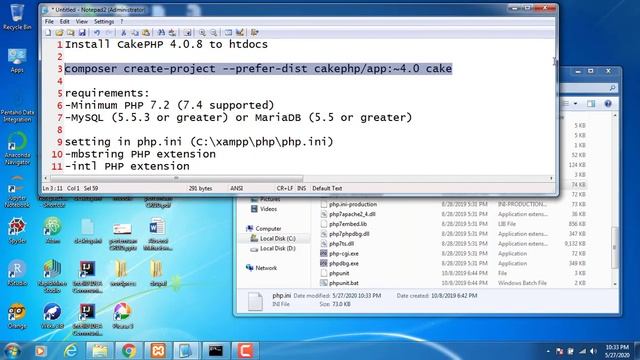Click the Browse folder icon in Notepad2 toolbar
The height and width of the screenshot is (360, 640).
click(71, 33)
